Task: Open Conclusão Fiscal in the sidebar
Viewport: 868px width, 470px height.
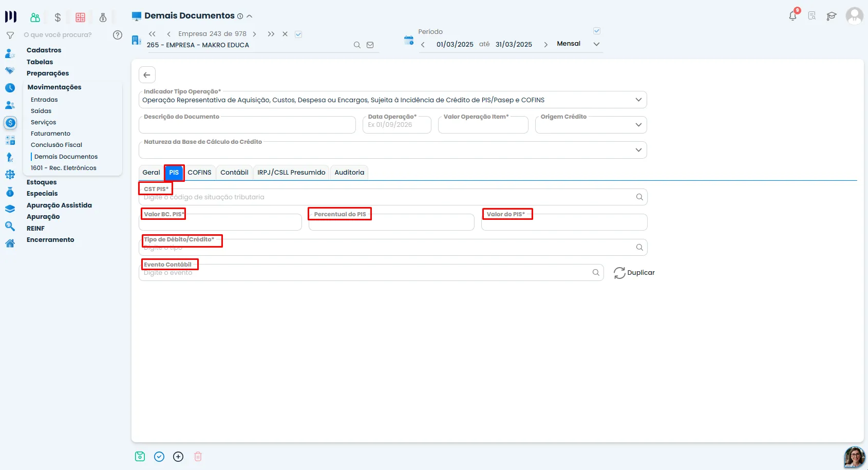Action: [x=56, y=145]
